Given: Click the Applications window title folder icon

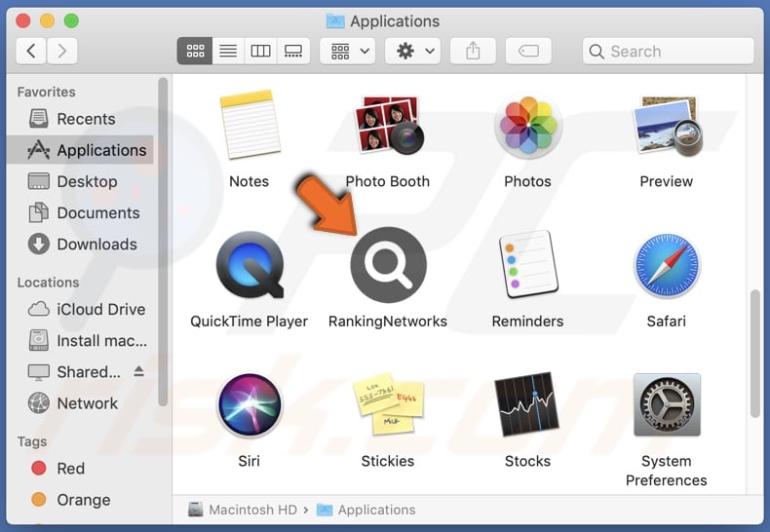Looking at the screenshot, I should click(x=335, y=21).
